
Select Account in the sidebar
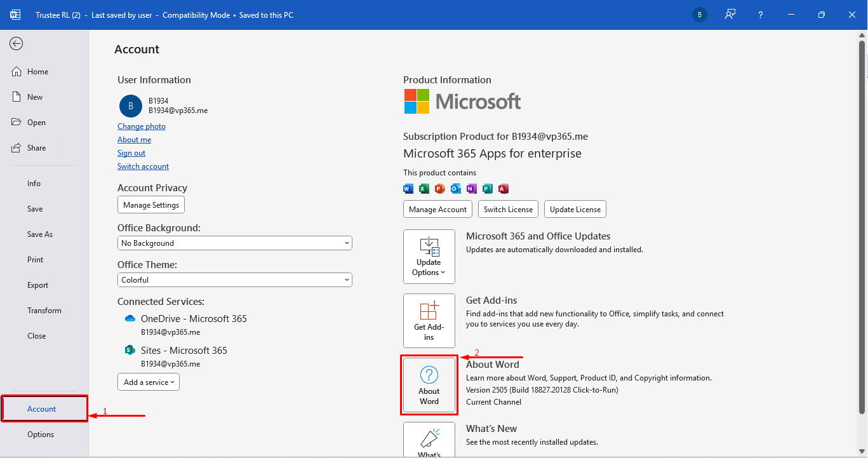pyautogui.click(x=44, y=409)
